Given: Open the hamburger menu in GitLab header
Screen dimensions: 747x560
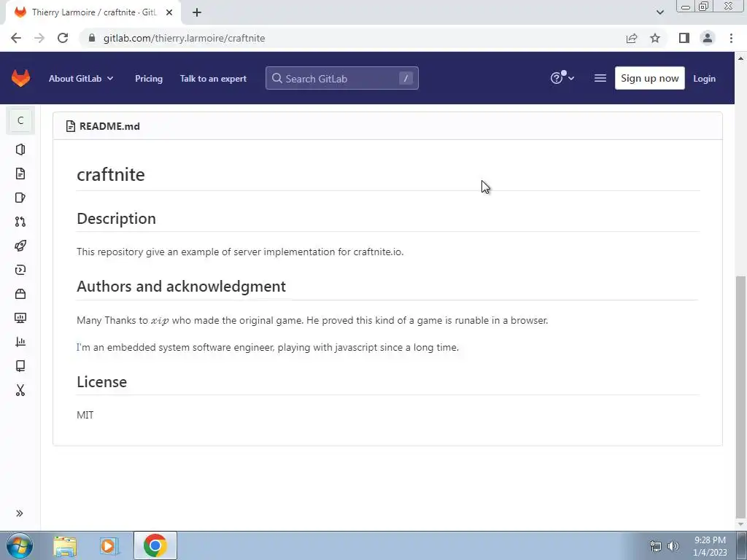Looking at the screenshot, I should (x=600, y=78).
